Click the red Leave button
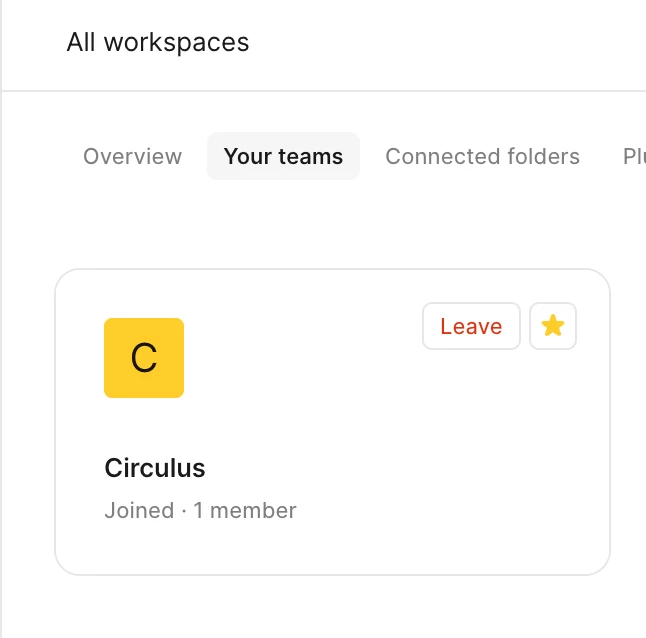Image resolution: width=646 pixels, height=638 pixels. [x=471, y=326]
